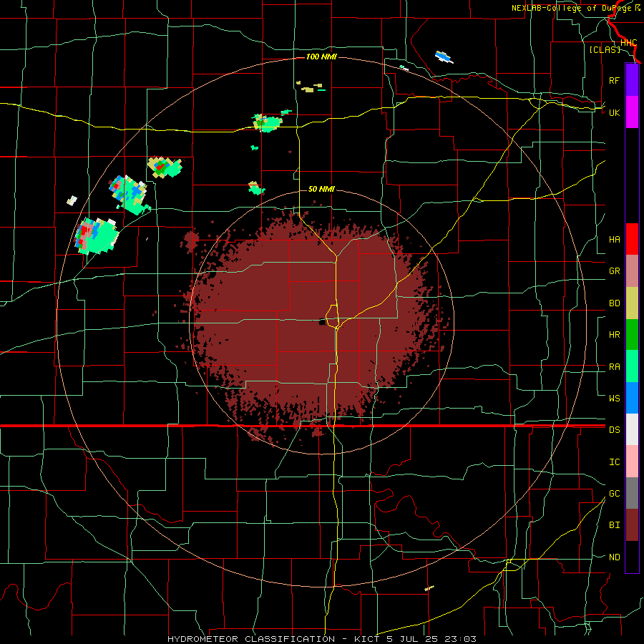
Task: Select the dark green HR legend swatch
Action: coord(632,335)
